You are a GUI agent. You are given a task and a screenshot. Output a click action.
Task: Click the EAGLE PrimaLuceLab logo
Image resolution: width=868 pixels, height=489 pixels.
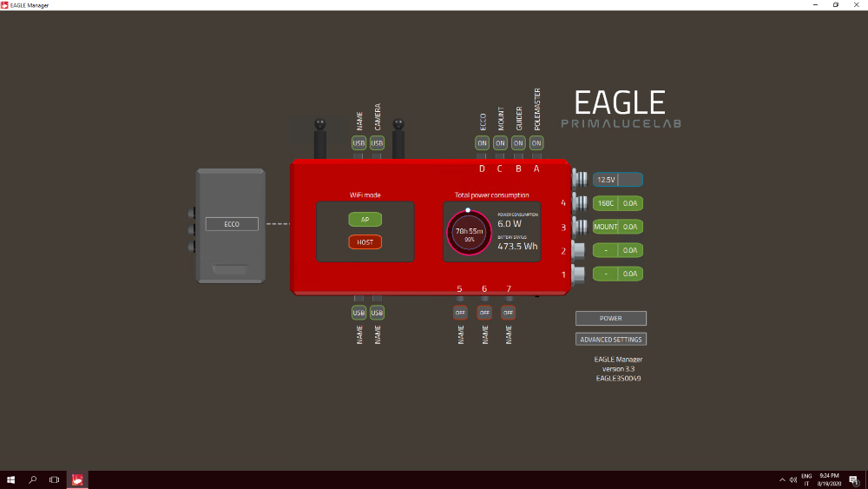(x=621, y=109)
